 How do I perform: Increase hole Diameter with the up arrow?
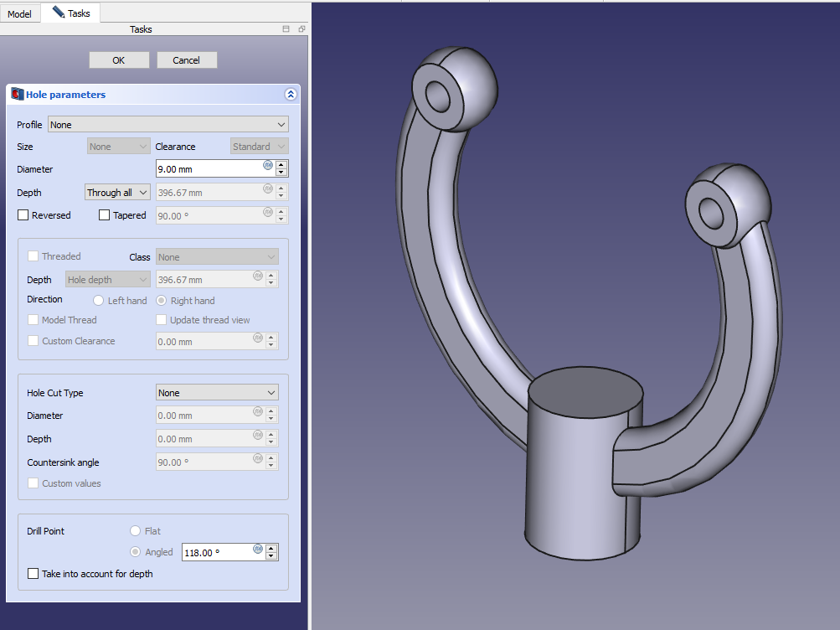[x=281, y=165]
